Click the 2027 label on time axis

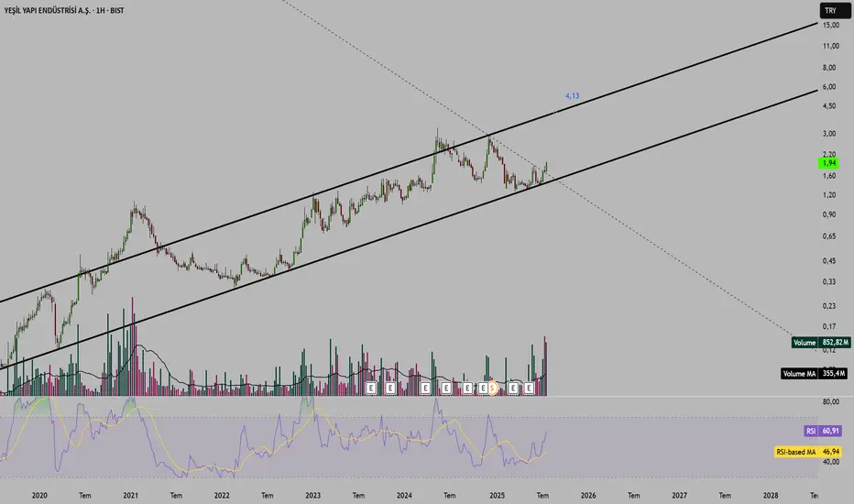click(679, 495)
